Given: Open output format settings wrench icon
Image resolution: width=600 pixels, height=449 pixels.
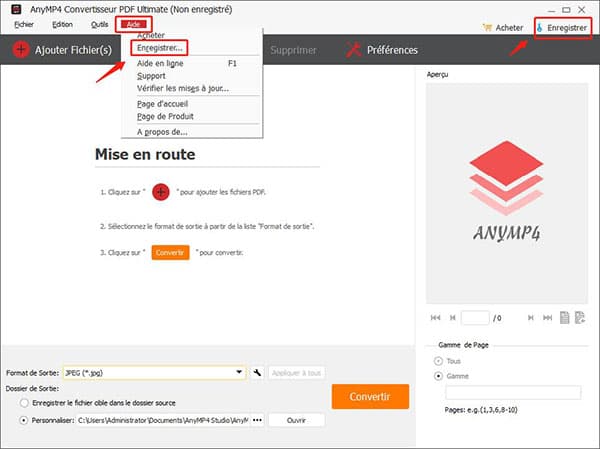Looking at the screenshot, I should coord(257,373).
